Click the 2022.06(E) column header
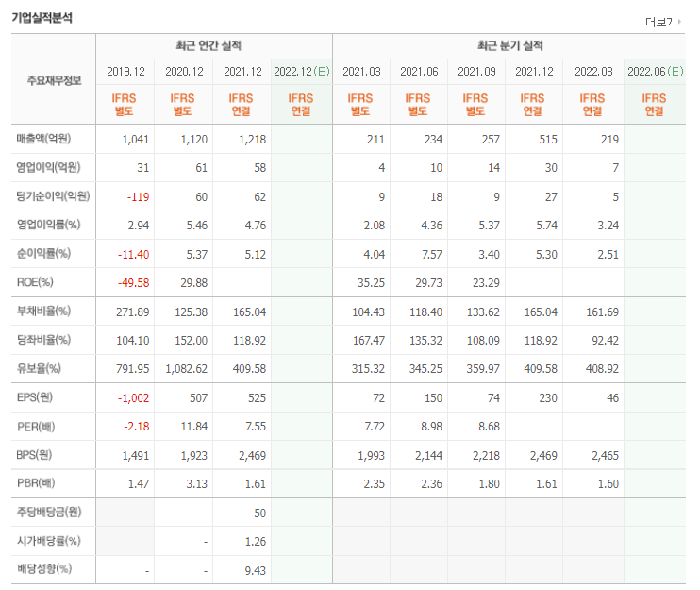 [x=655, y=72]
